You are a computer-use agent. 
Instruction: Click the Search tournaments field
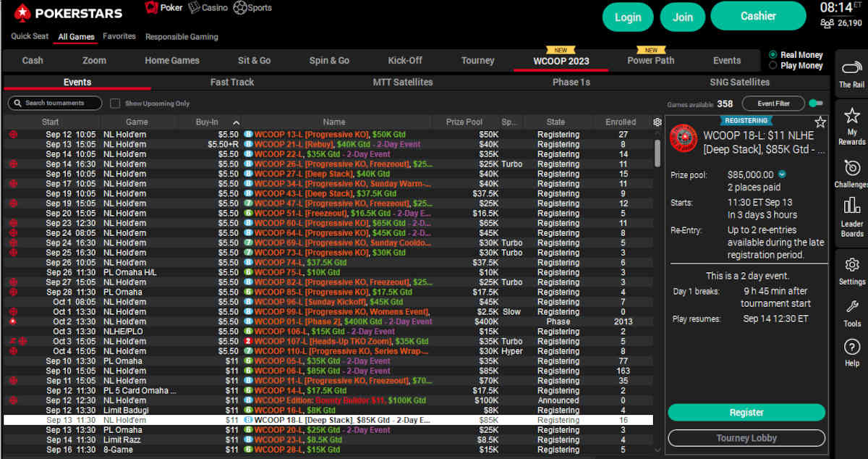[x=55, y=104]
